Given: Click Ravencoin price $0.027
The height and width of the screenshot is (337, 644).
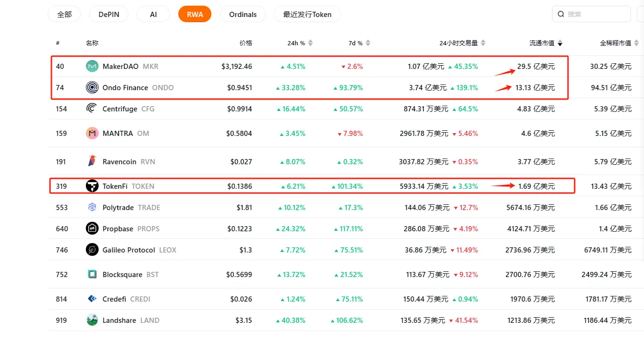Looking at the screenshot, I should coord(242,161).
